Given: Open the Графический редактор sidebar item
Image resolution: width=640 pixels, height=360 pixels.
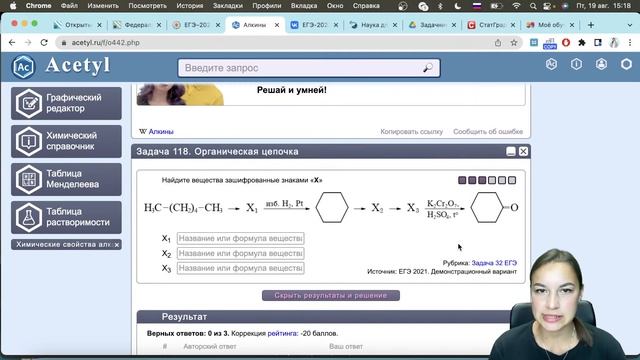Looking at the screenshot, I should 66,103.
